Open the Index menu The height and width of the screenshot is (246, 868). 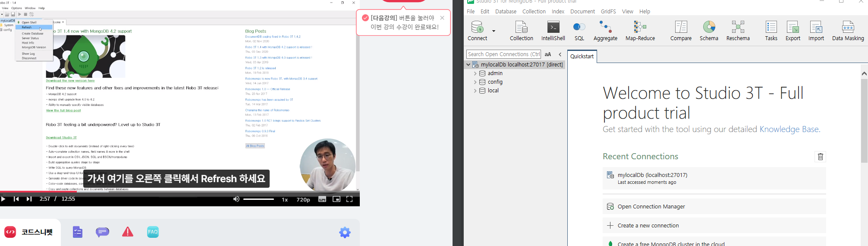coord(558,12)
